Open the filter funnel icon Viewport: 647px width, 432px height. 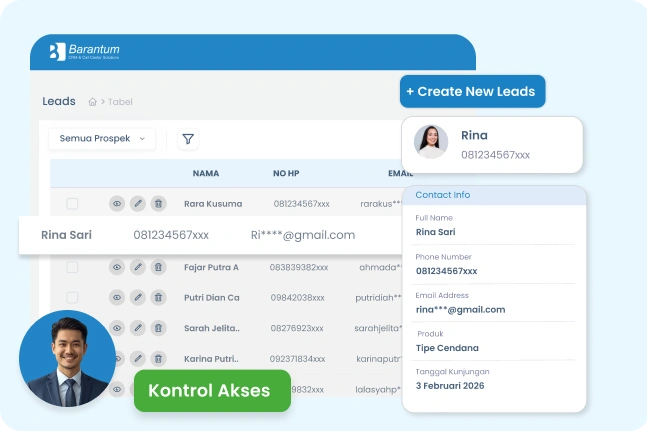188,139
